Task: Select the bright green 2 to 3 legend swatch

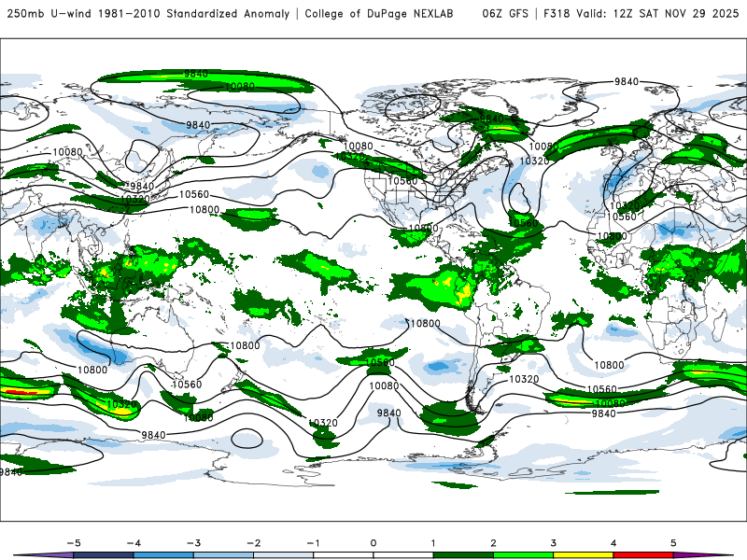Action: pyautogui.click(x=524, y=555)
